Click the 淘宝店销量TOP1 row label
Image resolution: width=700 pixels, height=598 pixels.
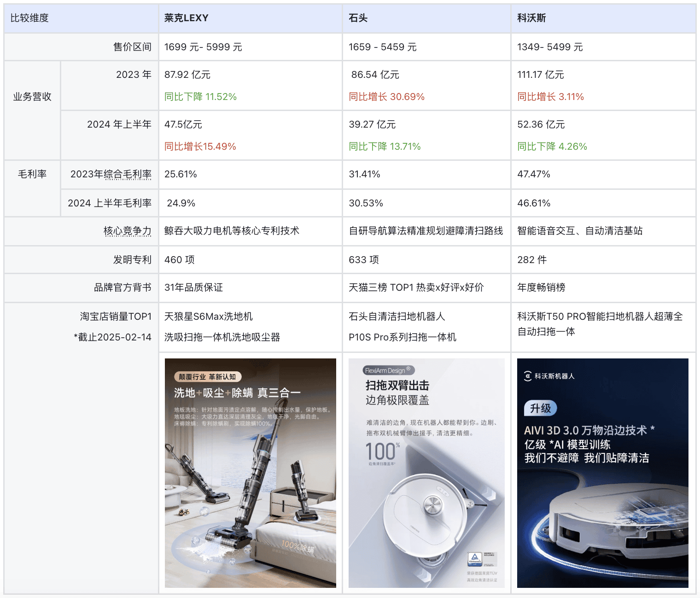(116, 317)
